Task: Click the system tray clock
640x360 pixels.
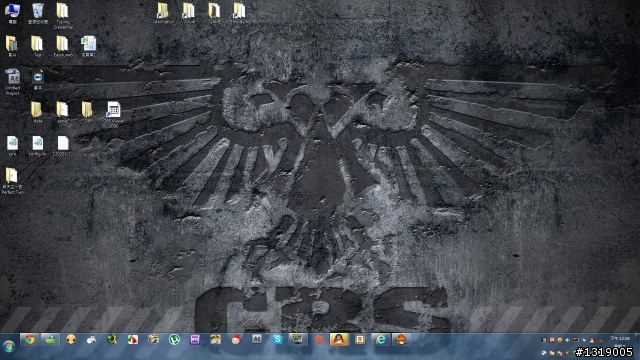Action: (x=620, y=341)
